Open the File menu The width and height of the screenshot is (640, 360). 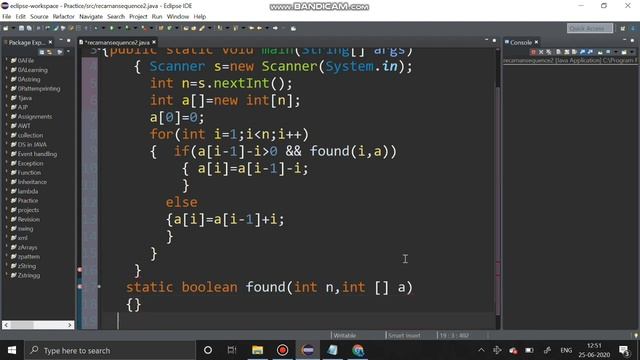pyautogui.click(x=7, y=16)
